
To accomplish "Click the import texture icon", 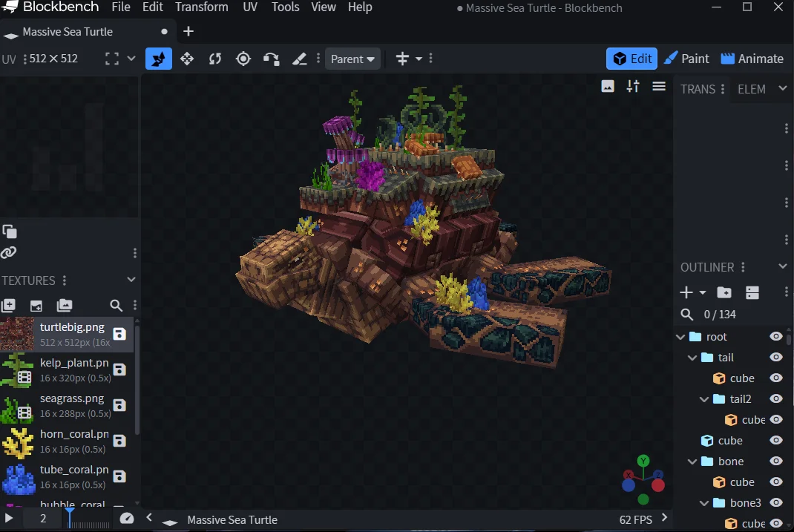I will coord(36,305).
